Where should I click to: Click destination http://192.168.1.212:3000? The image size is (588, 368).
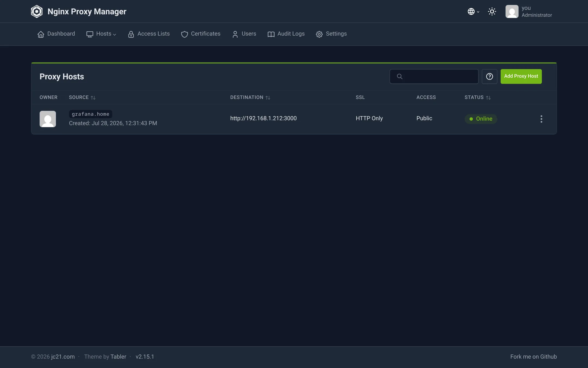264,118
